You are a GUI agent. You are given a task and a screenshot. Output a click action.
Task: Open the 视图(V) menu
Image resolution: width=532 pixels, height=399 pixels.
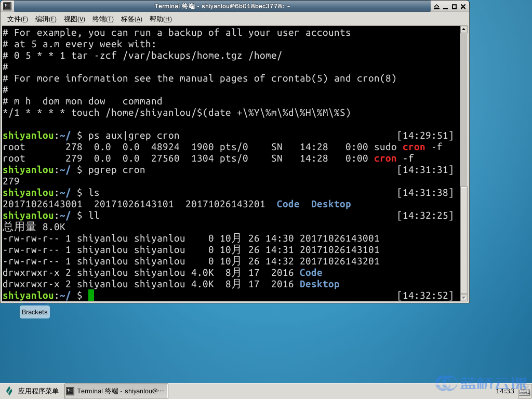[74, 19]
